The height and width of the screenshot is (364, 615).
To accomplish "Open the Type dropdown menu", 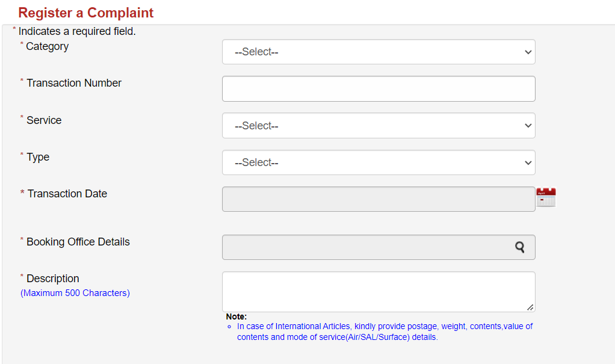I will tap(379, 162).
